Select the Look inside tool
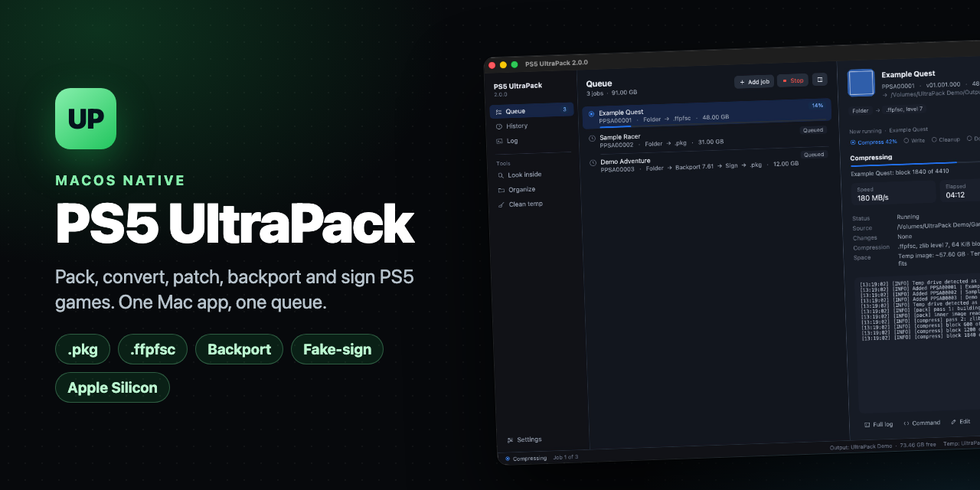Image resolution: width=980 pixels, height=490 pixels. (534, 175)
